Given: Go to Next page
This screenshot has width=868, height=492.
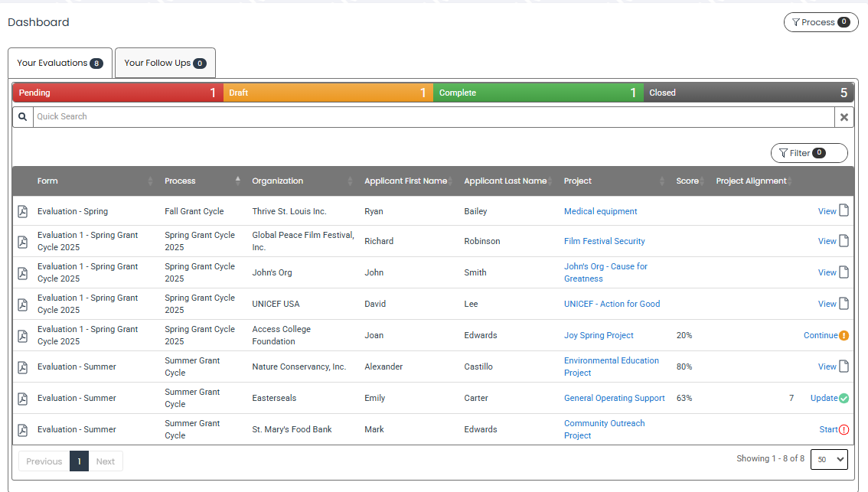Looking at the screenshot, I should [105, 461].
